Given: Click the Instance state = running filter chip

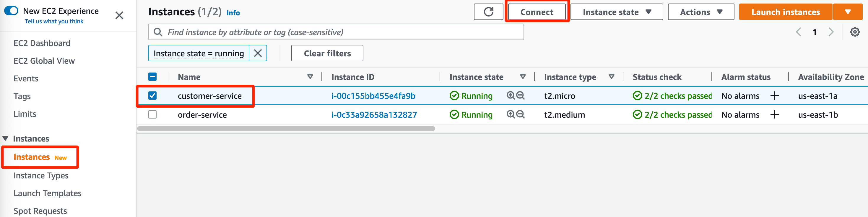Looking at the screenshot, I should [199, 53].
